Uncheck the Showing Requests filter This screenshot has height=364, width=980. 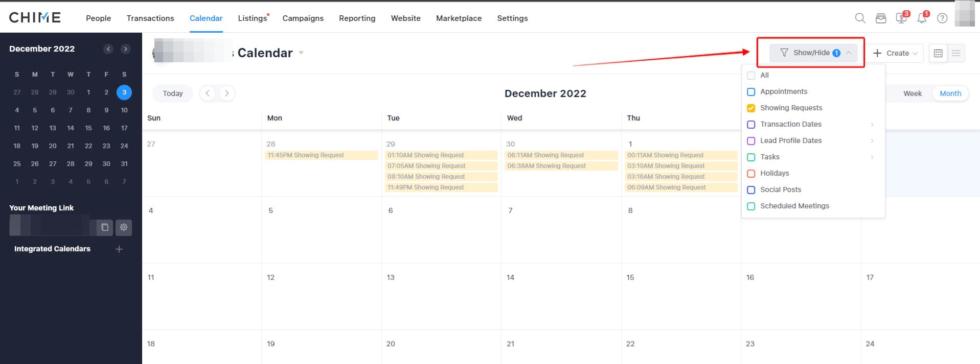tap(751, 108)
